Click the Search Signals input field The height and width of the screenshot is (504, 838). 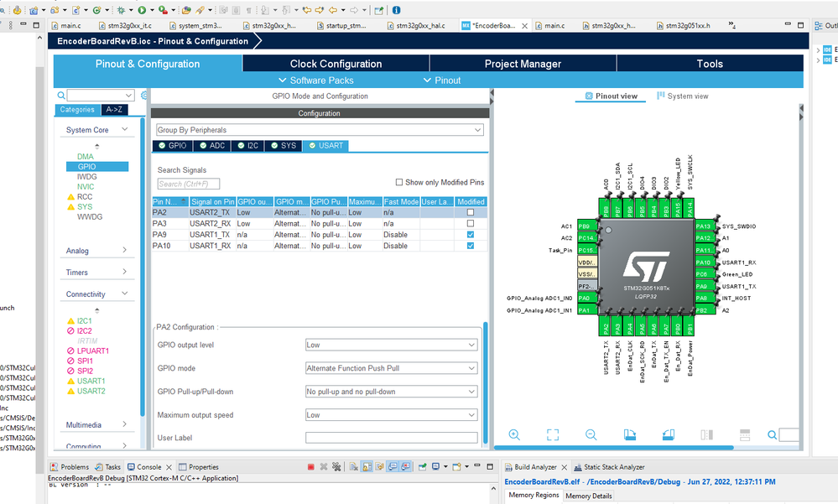tap(189, 184)
